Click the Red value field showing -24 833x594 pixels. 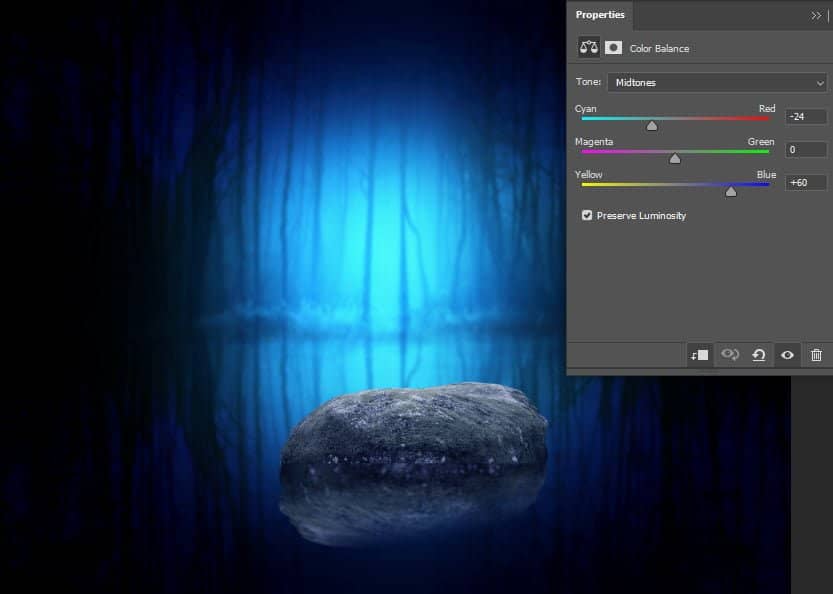[x=804, y=116]
